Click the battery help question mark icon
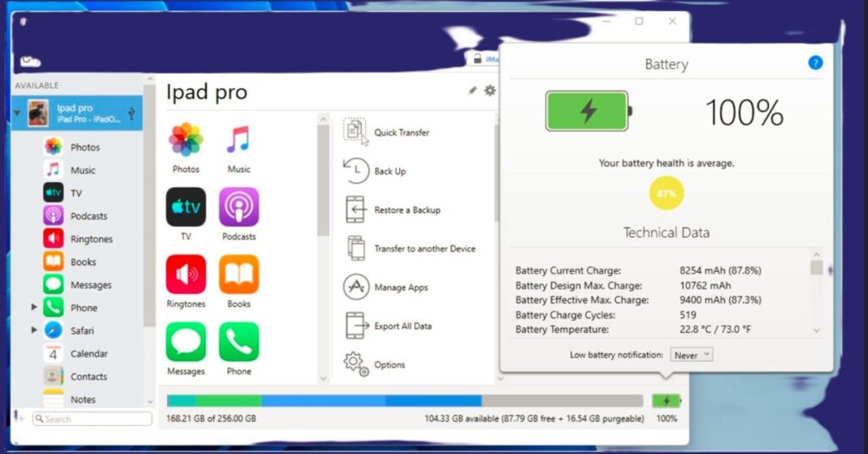 click(x=815, y=63)
